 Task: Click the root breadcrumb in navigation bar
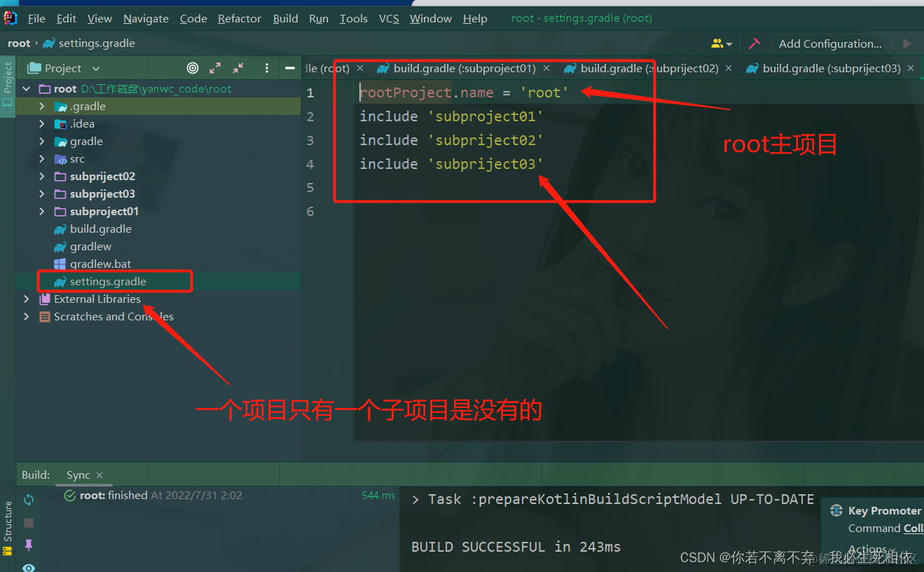click(x=19, y=43)
